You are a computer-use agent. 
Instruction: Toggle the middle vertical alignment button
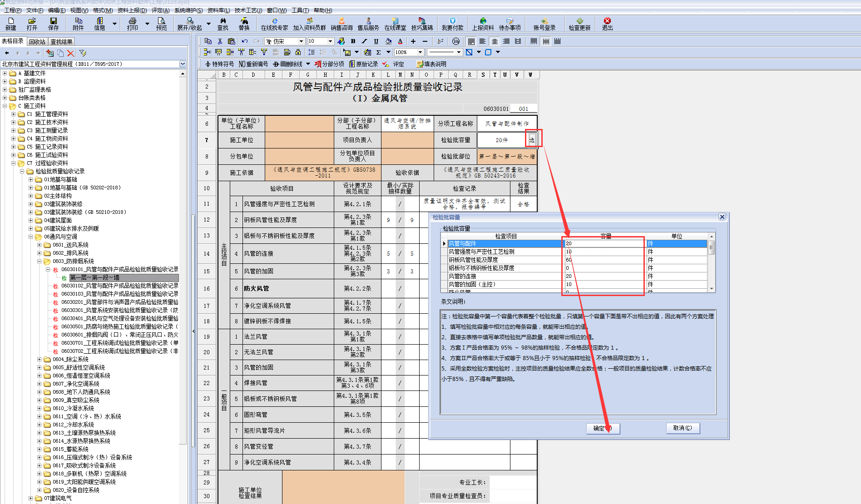coord(545,41)
